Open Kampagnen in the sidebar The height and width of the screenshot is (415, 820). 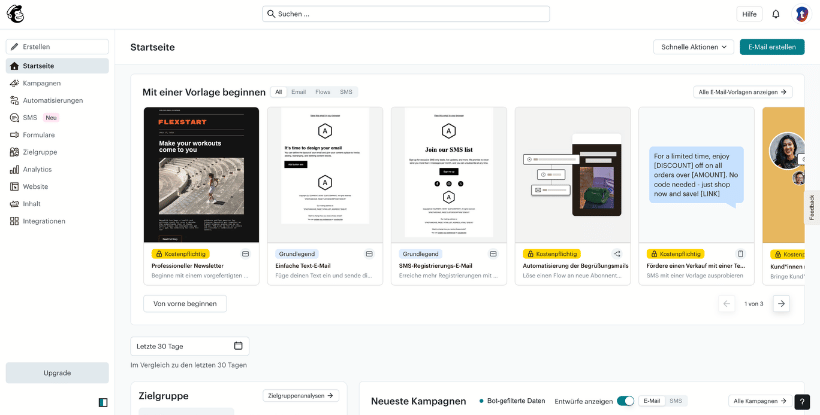point(58,83)
